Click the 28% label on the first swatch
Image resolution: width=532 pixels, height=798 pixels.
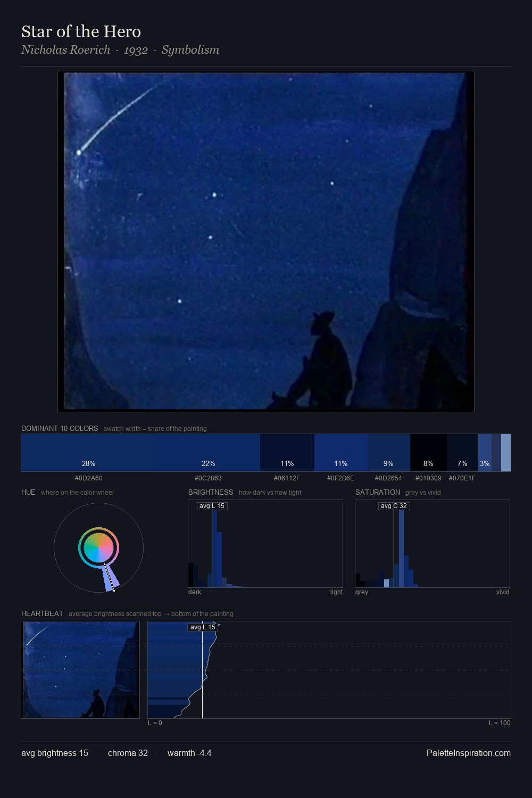(x=89, y=463)
